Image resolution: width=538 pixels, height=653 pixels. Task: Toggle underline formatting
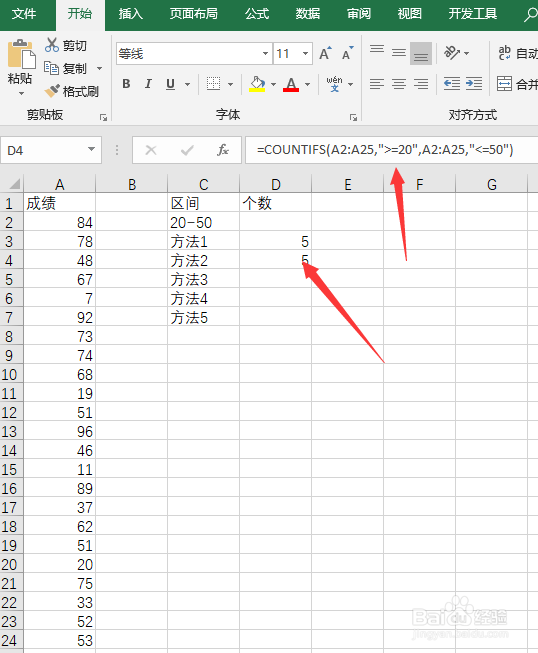tap(170, 84)
